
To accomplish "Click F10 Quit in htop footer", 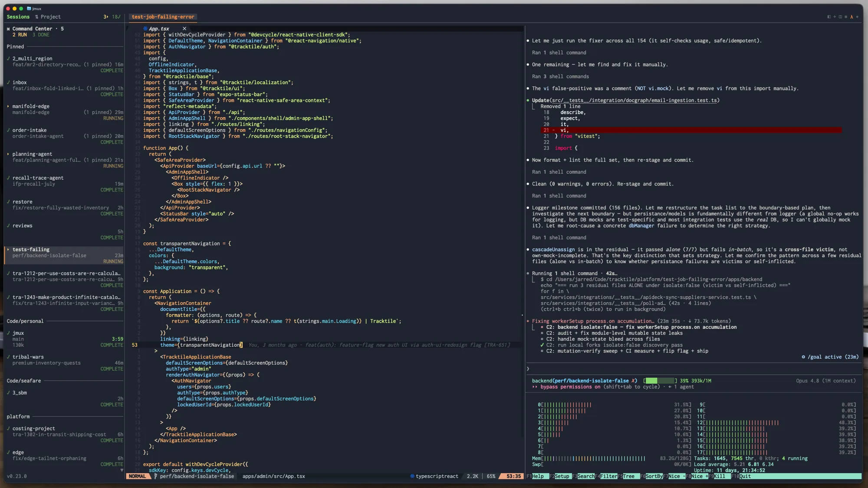I will point(742,476).
